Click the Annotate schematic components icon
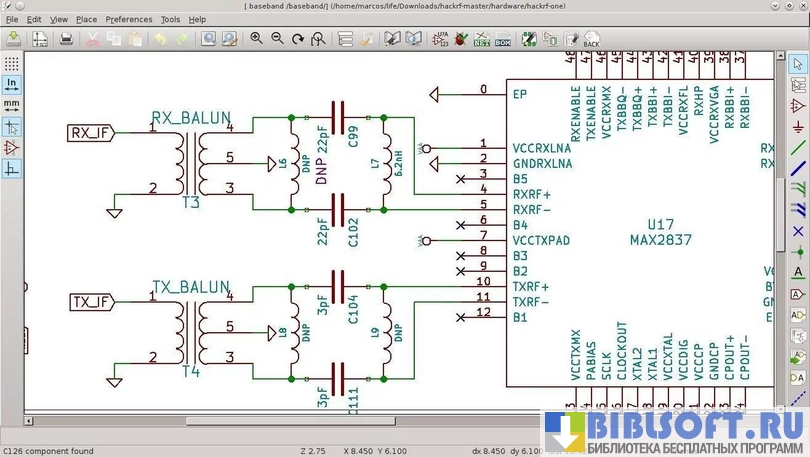This screenshot has width=810, height=457. point(440,39)
